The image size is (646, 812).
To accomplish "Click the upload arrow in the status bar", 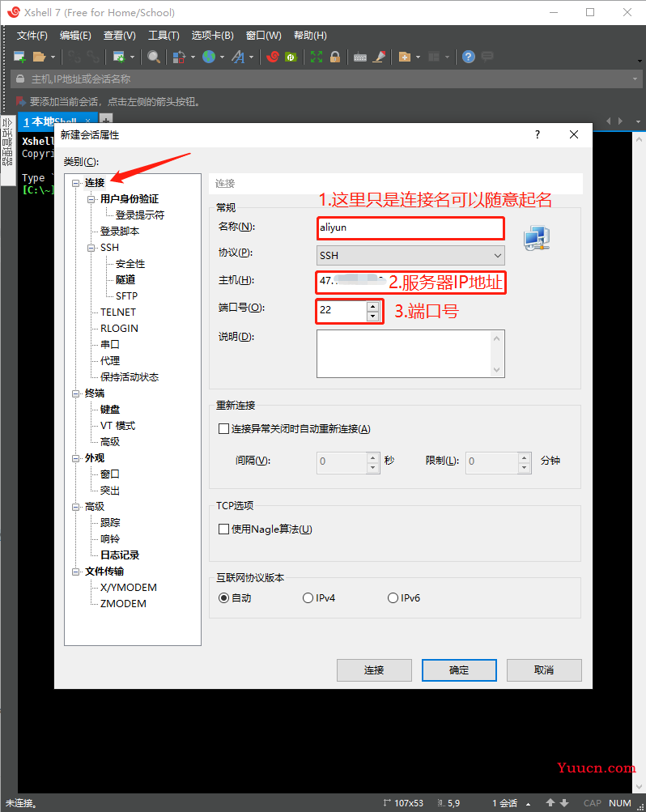I will 550,802.
